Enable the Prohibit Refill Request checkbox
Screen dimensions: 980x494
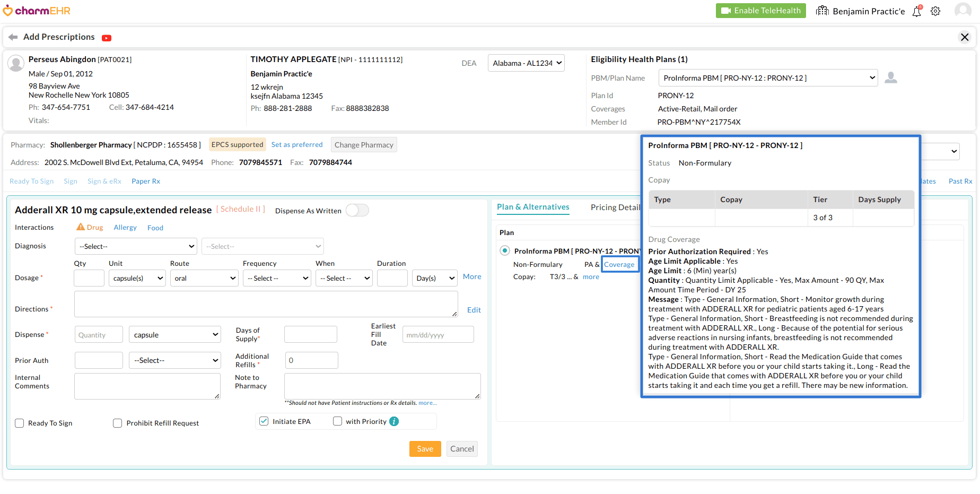[x=118, y=423]
